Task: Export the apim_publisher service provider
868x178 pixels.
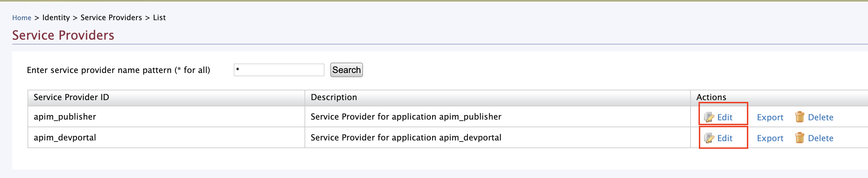Action: [770, 118]
